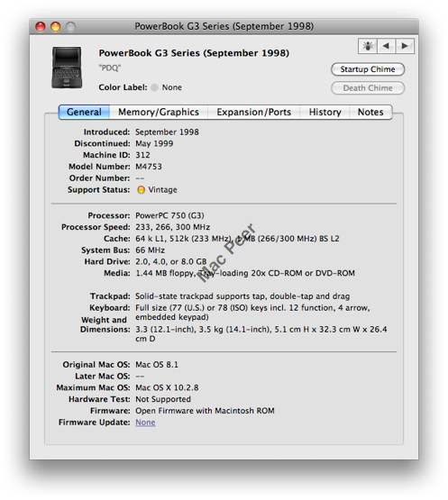The image size is (448, 500).
Task: Click the disabled gray zoom button
Action: click(70, 26)
